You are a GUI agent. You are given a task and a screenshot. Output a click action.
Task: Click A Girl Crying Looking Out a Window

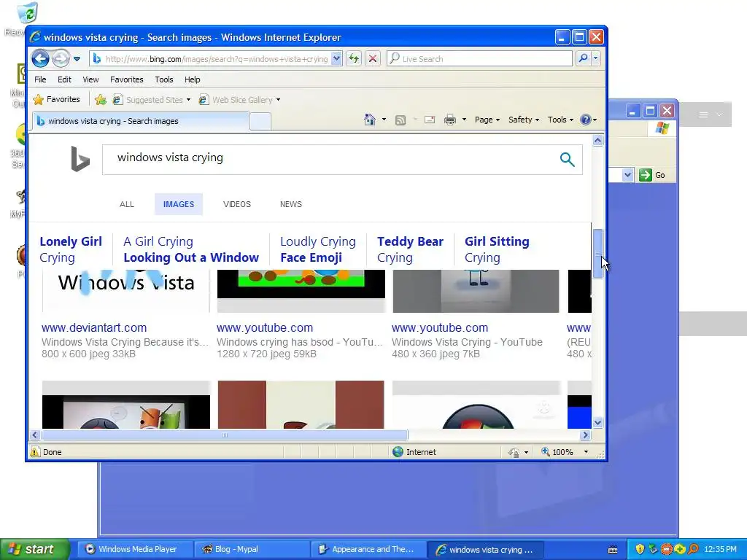tap(191, 249)
